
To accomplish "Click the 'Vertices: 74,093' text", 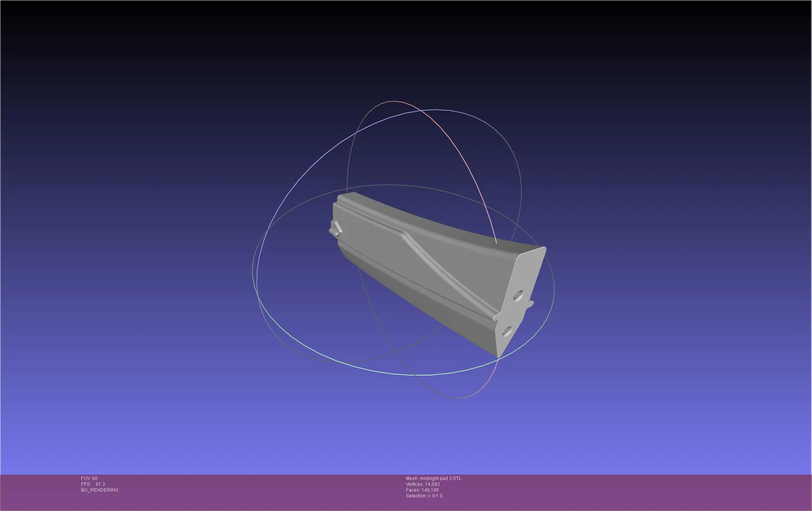I will pos(423,484).
